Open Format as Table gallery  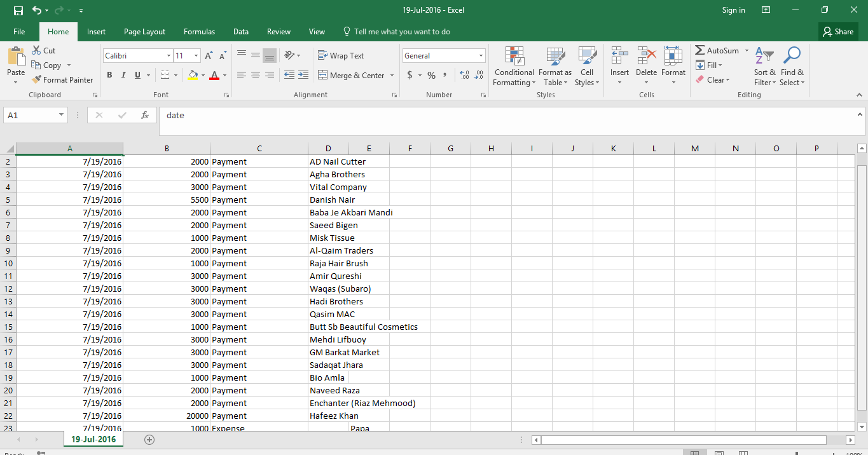(x=555, y=66)
